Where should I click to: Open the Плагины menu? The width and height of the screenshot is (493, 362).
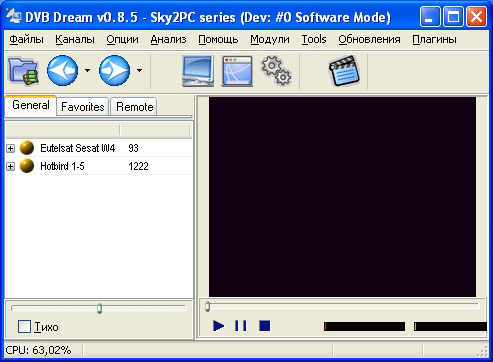434,39
